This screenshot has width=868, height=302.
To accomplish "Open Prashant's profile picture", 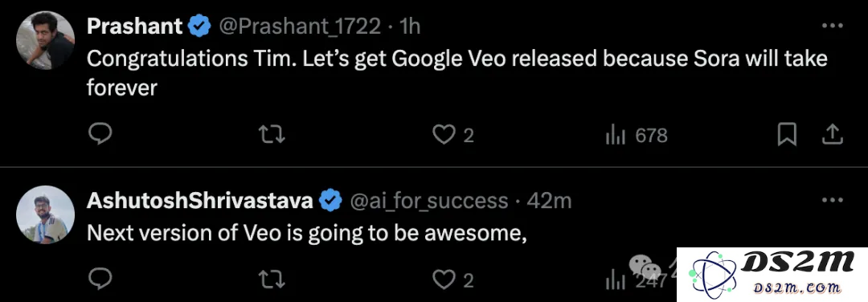I will pyautogui.click(x=45, y=40).
